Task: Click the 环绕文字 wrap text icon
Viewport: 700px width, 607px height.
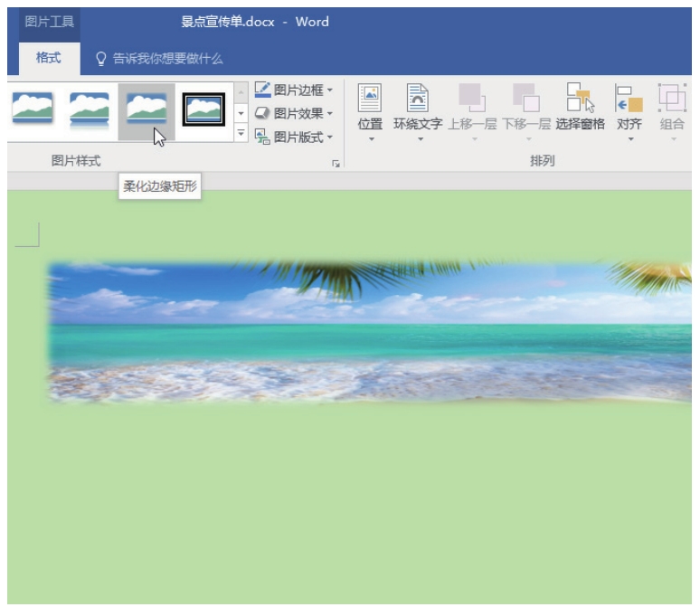Action: point(418,98)
